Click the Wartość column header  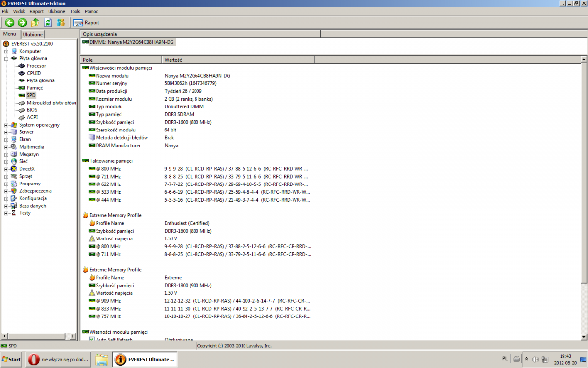click(238, 60)
